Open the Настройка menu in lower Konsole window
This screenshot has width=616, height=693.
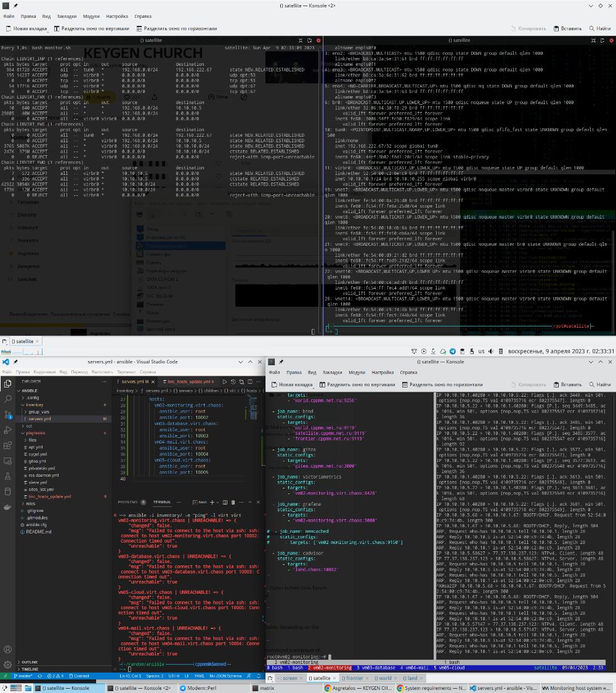coord(383,373)
